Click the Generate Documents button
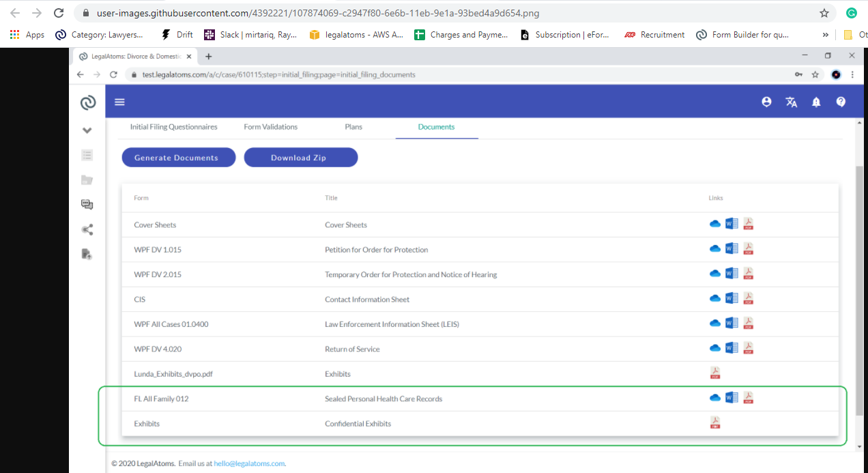This screenshot has width=868, height=473. click(x=179, y=158)
